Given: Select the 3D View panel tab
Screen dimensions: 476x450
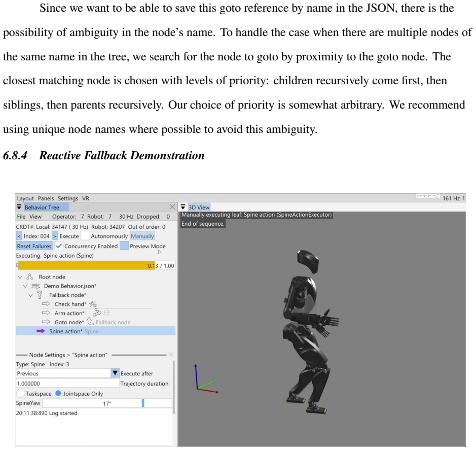Looking at the screenshot, I should click(x=199, y=207).
